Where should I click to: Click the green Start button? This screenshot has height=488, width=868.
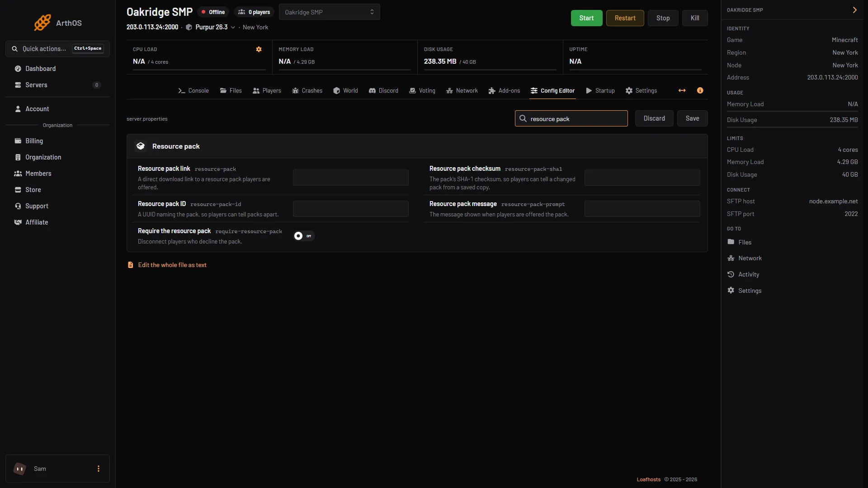586,18
